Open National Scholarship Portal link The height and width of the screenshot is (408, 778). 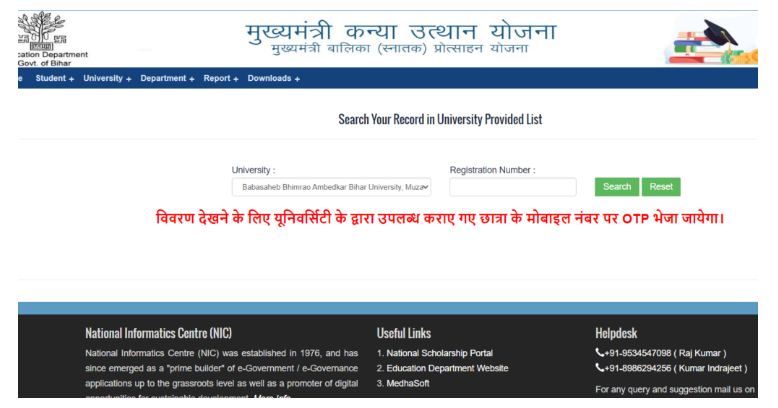(440, 353)
